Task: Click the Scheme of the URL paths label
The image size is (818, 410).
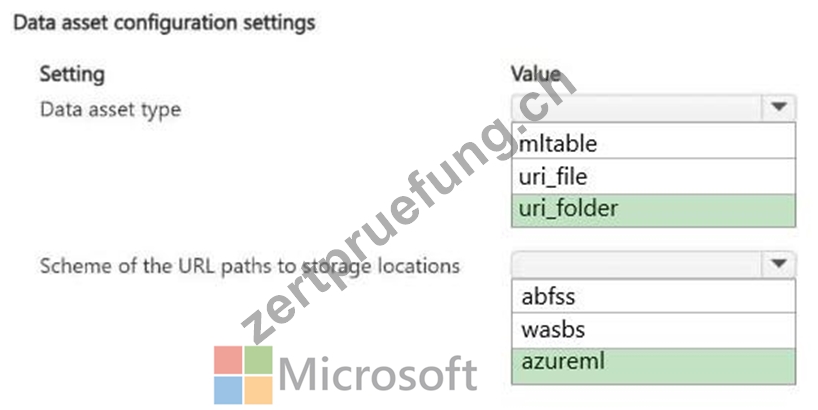Action: 250,266
